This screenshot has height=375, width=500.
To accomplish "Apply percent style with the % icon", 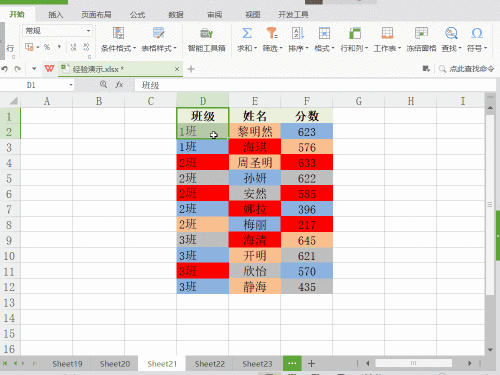I will 47,47.
